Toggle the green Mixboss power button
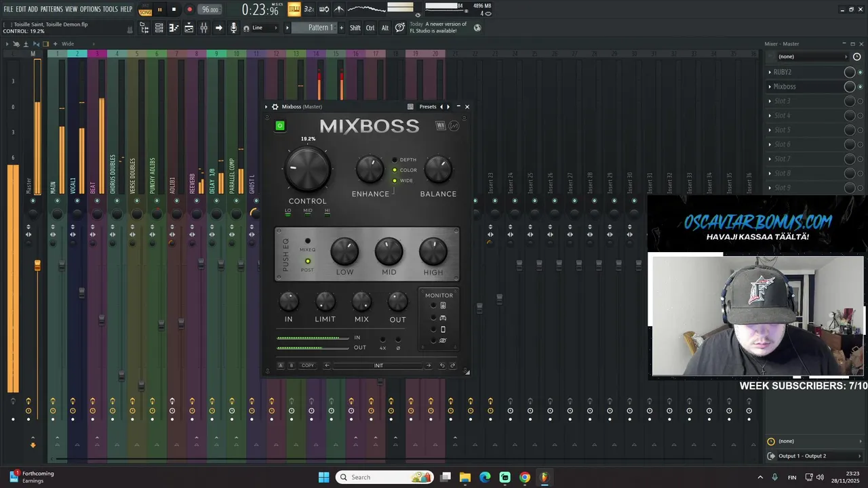Image resolution: width=868 pixels, height=488 pixels. (x=279, y=125)
